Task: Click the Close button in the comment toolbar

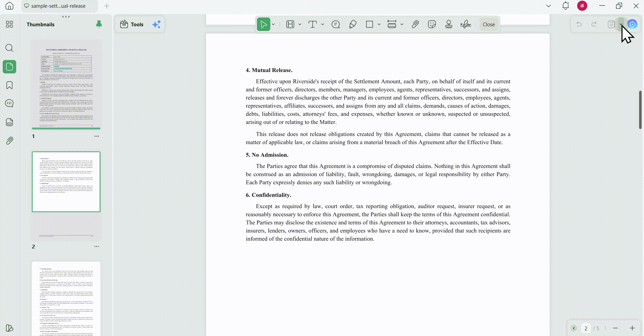Action: [x=489, y=24]
